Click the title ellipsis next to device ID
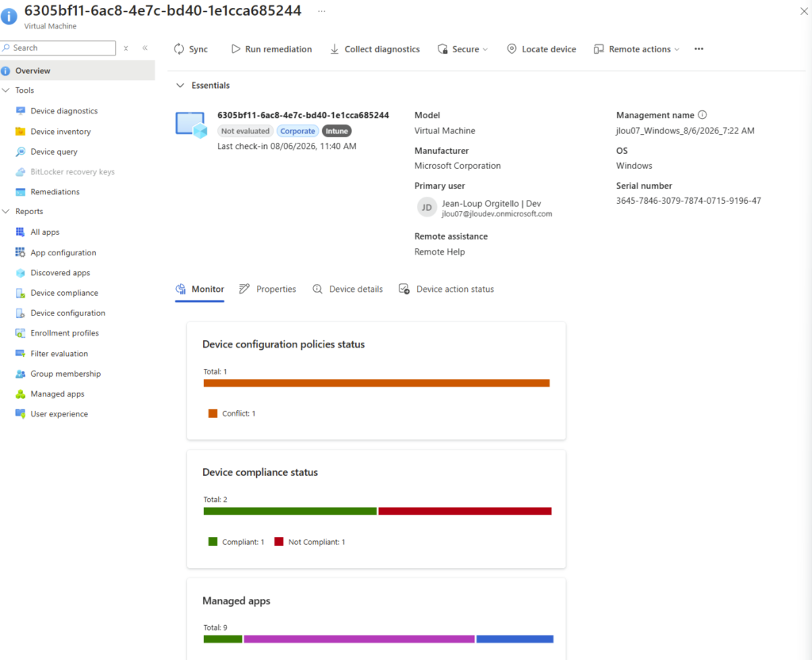The width and height of the screenshot is (812, 660). click(x=322, y=11)
